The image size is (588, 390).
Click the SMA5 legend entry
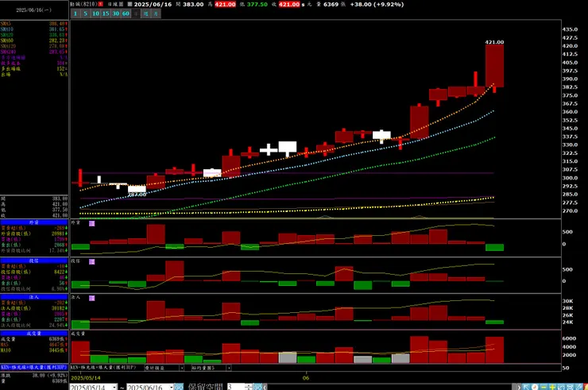click(33, 24)
